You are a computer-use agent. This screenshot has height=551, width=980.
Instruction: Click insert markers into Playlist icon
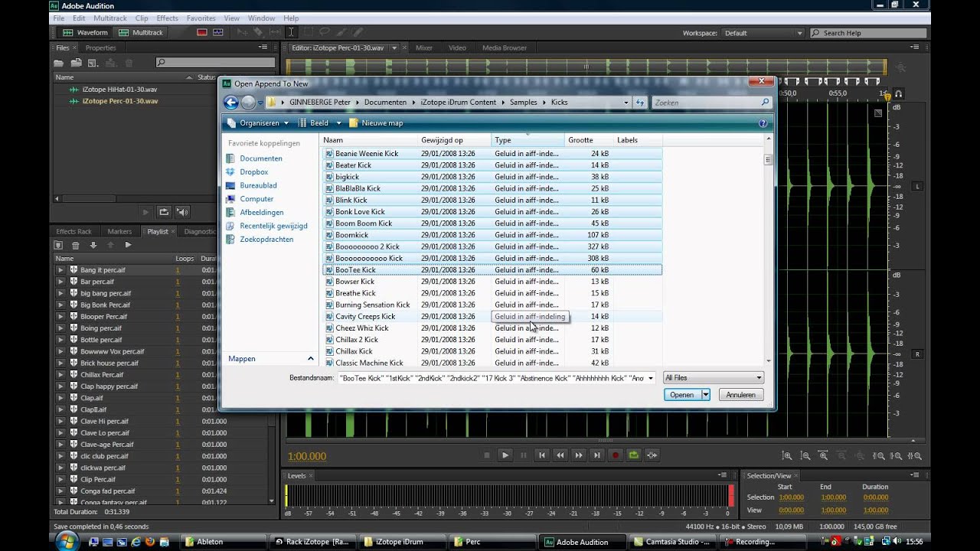[58, 245]
